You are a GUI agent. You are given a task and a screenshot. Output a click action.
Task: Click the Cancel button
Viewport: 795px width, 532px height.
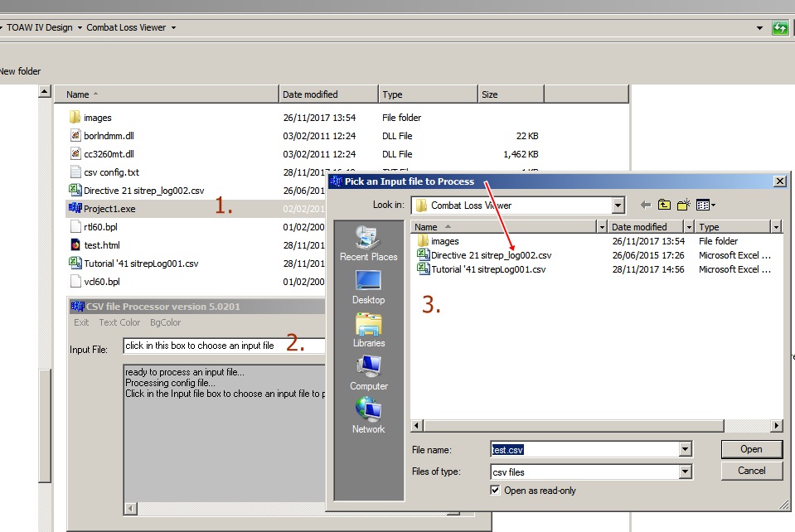point(751,471)
